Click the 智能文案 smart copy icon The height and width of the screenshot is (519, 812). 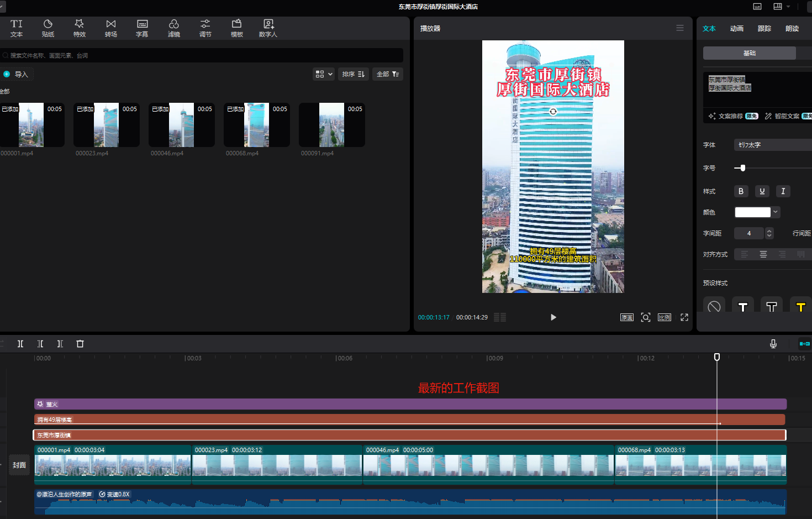(768, 116)
